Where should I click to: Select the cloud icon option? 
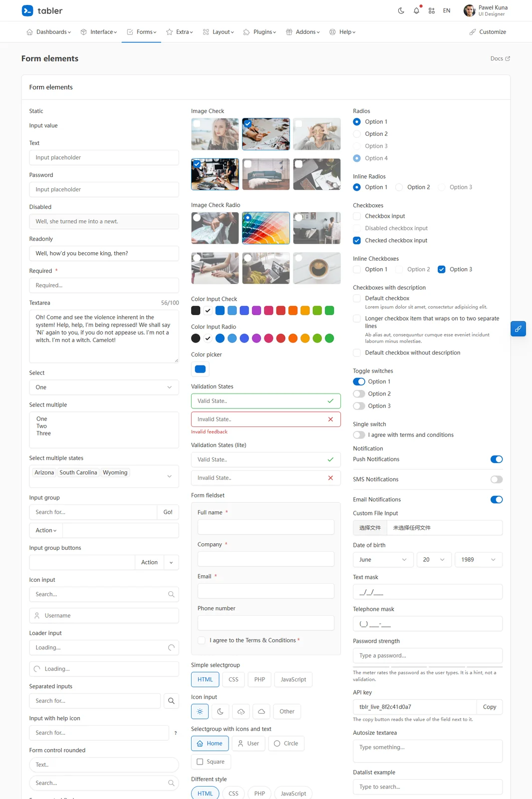pyautogui.click(x=261, y=712)
